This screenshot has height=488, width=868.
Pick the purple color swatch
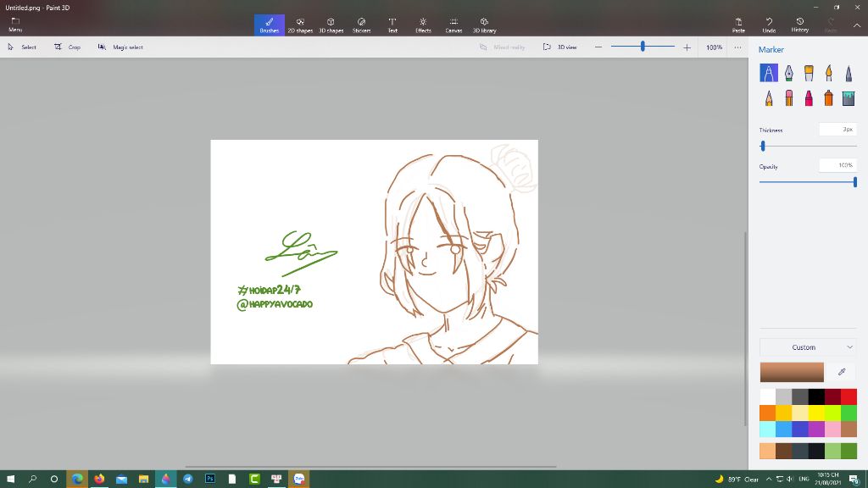click(816, 429)
